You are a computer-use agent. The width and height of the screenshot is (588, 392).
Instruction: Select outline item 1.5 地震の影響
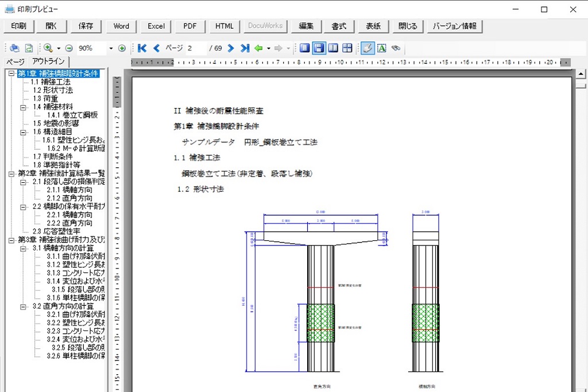pos(56,123)
